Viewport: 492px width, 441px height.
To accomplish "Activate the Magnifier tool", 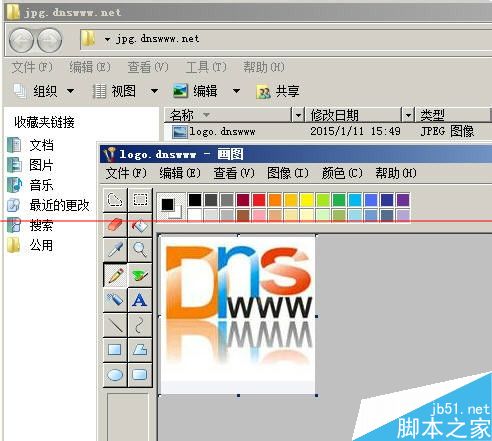I will 140,250.
